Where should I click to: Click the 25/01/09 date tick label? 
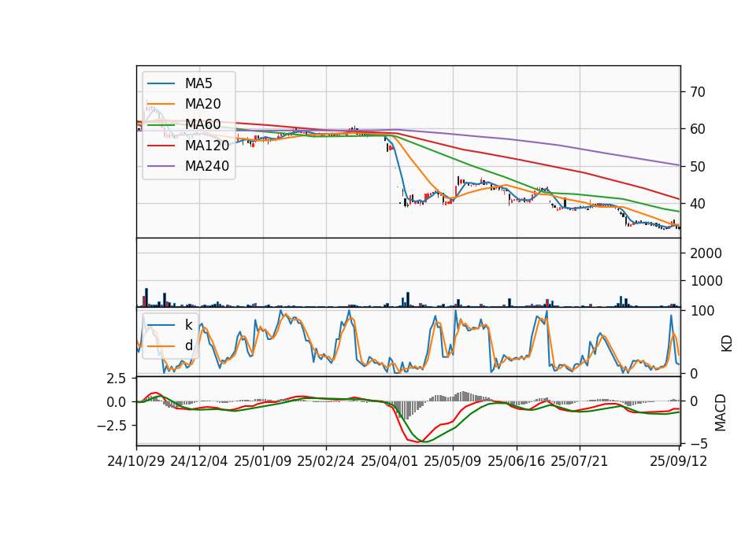pyautogui.click(x=263, y=461)
